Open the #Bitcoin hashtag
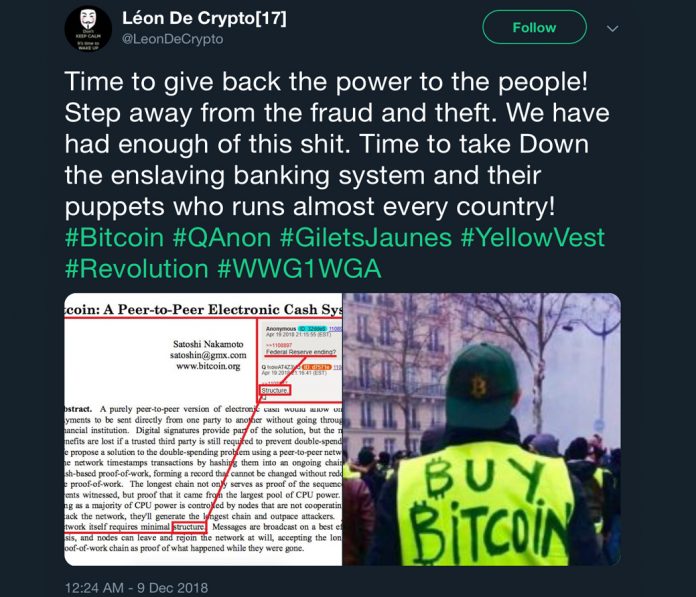The width and height of the screenshot is (696, 597). [115, 237]
